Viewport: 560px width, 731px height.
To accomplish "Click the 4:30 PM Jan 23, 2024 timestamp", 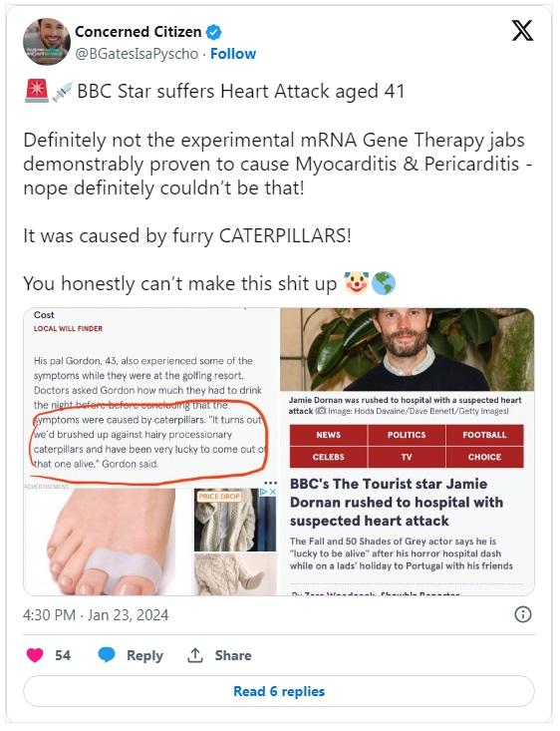I will pos(96,615).
